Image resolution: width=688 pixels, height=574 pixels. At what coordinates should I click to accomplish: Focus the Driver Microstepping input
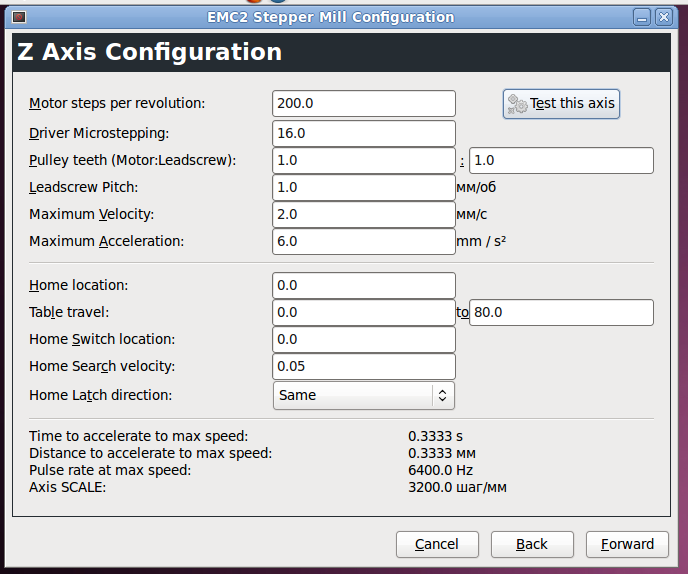pyautogui.click(x=364, y=133)
